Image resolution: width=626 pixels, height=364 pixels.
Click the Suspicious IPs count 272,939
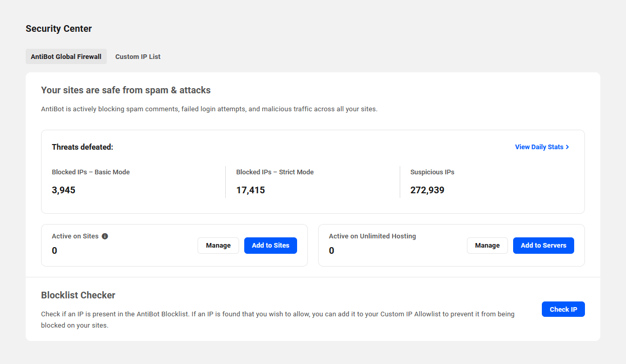(x=427, y=190)
